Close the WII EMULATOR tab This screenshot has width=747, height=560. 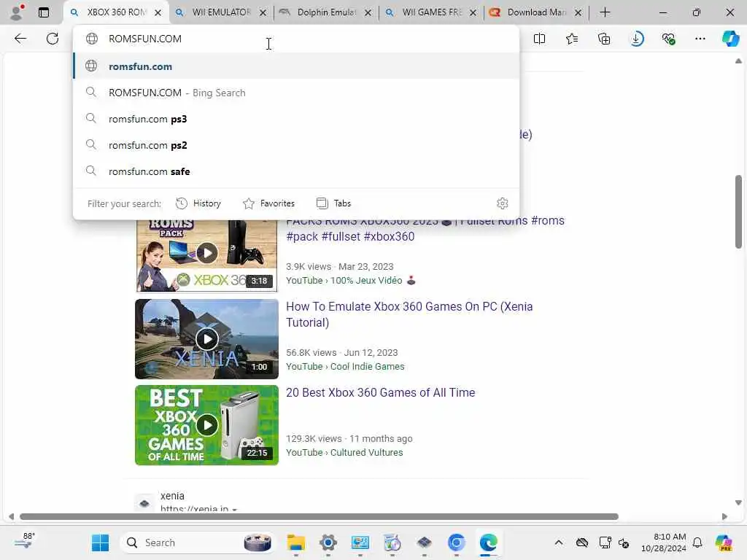[263, 13]
